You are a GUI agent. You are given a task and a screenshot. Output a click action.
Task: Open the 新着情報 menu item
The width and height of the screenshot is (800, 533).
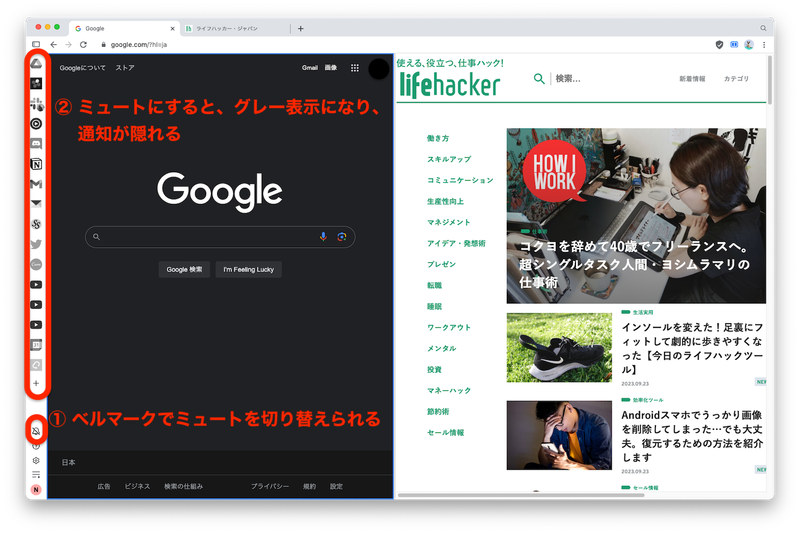[692, 79]
